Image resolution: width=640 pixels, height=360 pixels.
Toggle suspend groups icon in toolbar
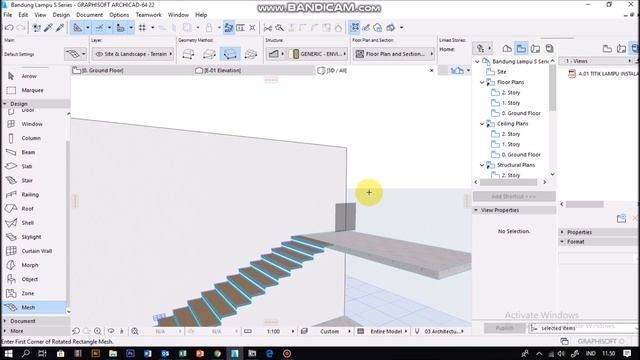(x=355, y=28)
